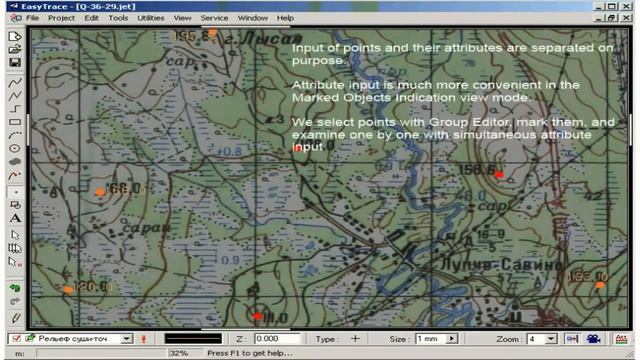Minimize the inner document window
Screen dimensions: 640x360
599,18
